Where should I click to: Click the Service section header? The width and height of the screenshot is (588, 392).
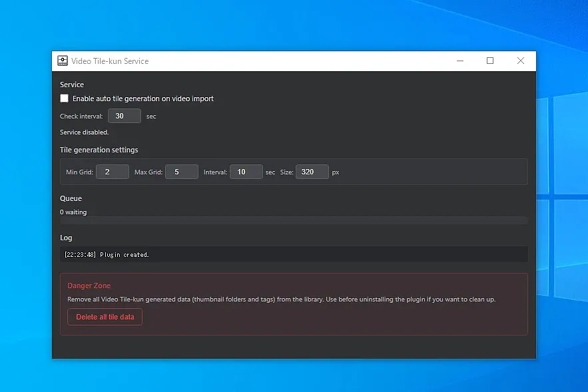tap(72, 85)
